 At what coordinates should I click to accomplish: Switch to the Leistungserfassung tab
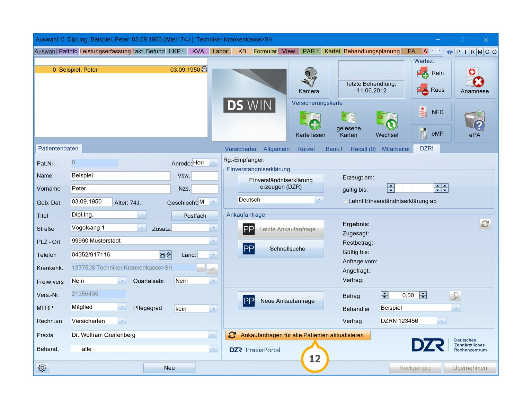106,51
